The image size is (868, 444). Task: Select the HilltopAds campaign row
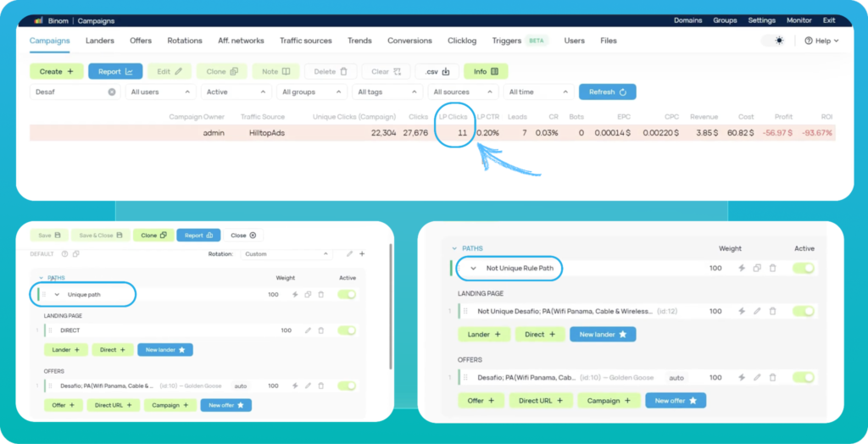pos(432,133)
